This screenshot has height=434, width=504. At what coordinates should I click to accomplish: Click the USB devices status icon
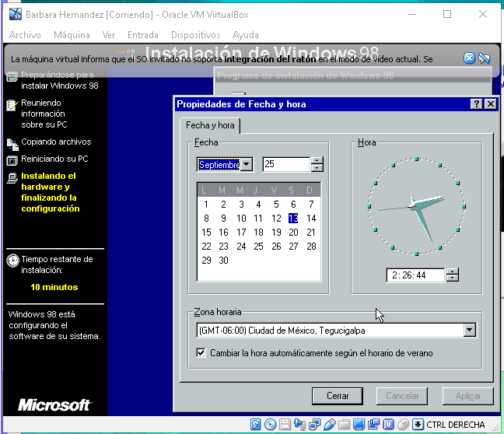[x=329, y=425]
